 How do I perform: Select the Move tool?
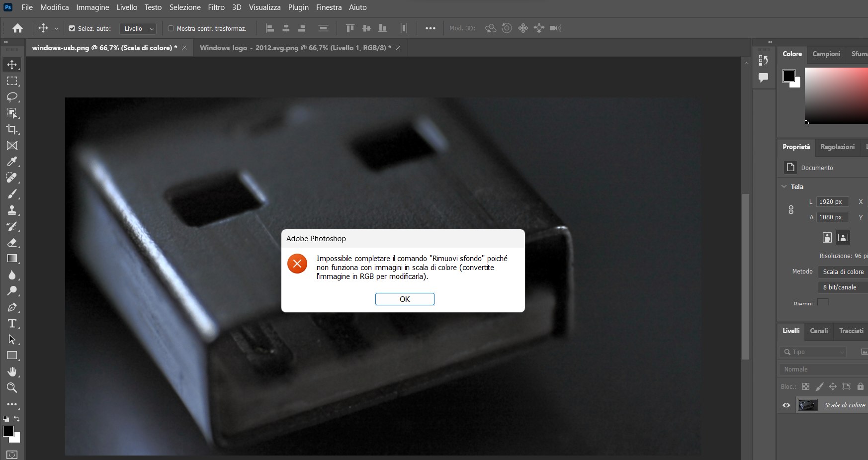12,64
